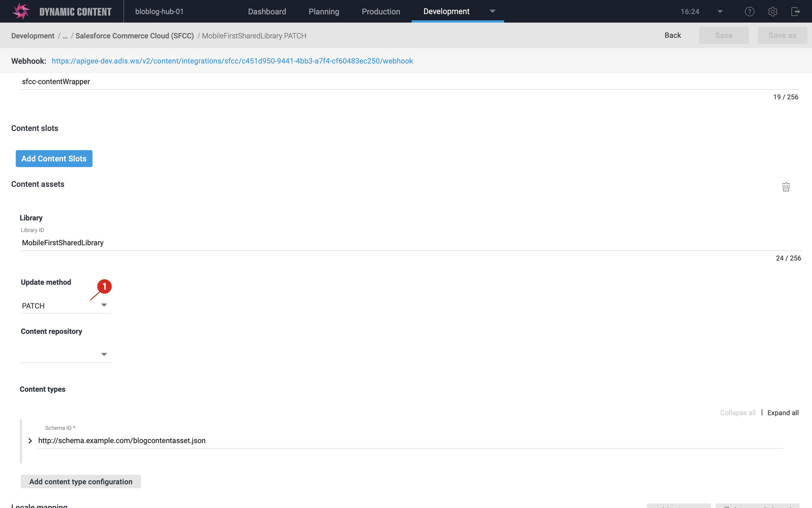Image resolution: width=812 pixels, height=508 pixels.
Task: Click Add content type configuration button
Action: (81, 482)
